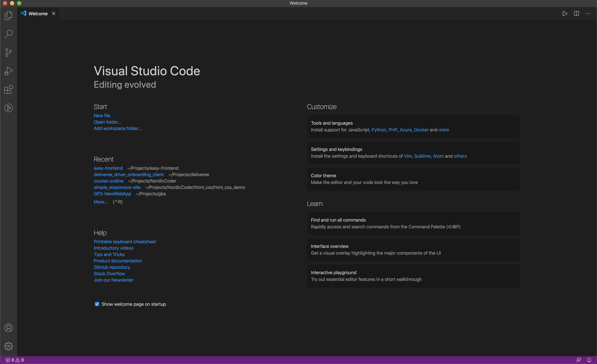This screenshot has height=364, width=597.
Task: Open notifications bell in status bar
Action: click(x=589, y=360)
